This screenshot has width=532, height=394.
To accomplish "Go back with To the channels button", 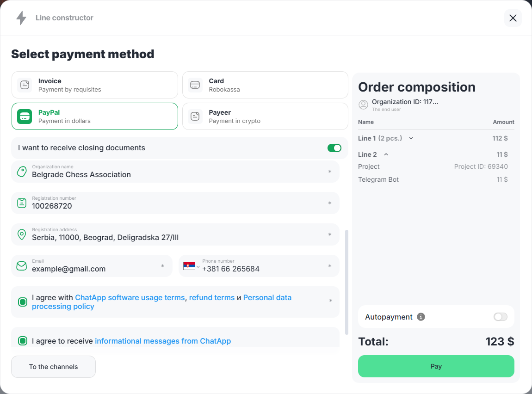I will [x=53, y=367].
